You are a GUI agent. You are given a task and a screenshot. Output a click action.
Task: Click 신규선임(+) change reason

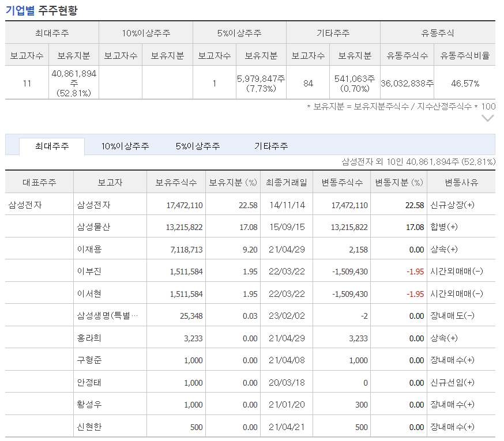tap(452, 383)
